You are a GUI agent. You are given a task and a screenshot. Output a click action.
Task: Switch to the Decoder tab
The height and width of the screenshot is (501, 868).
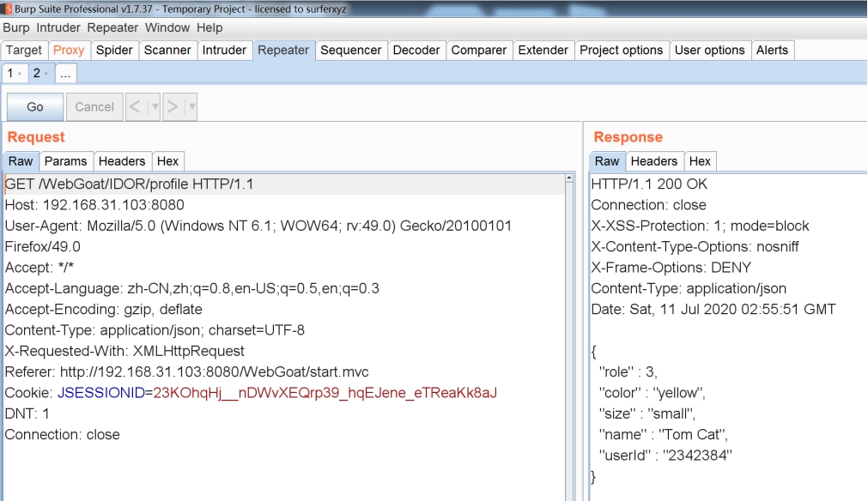click(416, 51)
